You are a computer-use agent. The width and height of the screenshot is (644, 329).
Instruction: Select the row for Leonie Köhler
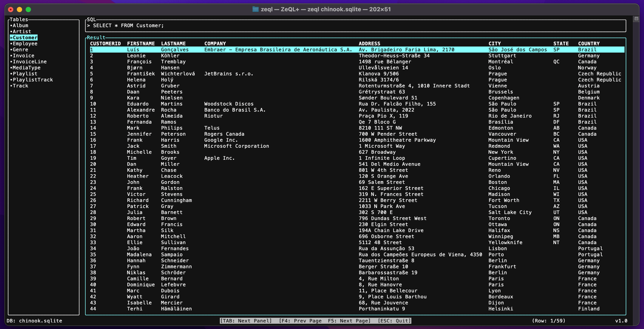(357, 56)
